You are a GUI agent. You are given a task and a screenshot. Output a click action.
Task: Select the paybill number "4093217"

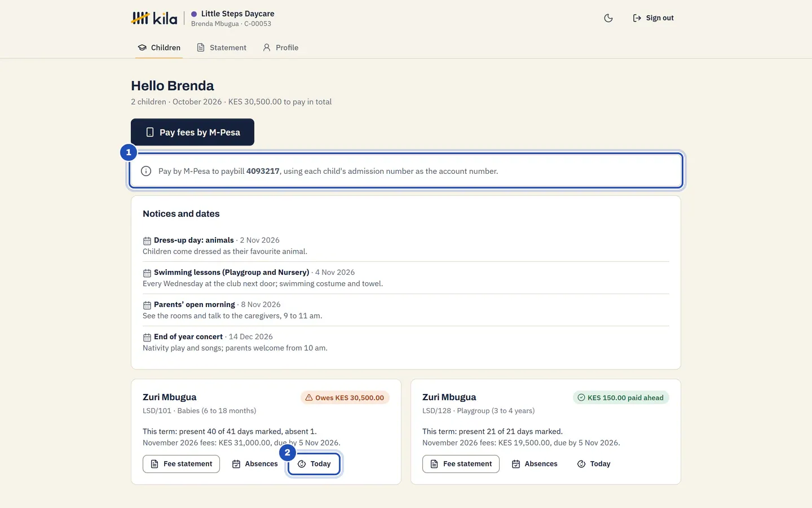click(263, 171)
